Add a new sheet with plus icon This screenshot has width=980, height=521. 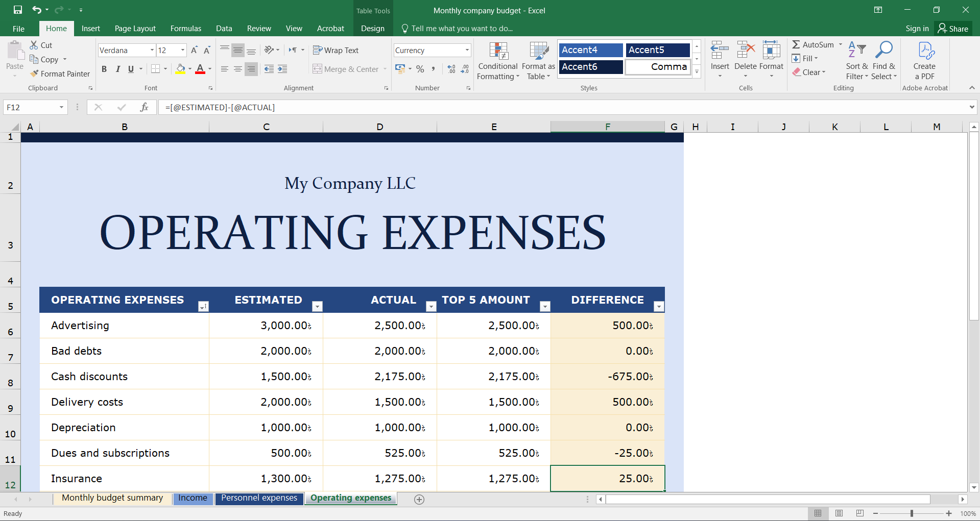coord(419,500)
